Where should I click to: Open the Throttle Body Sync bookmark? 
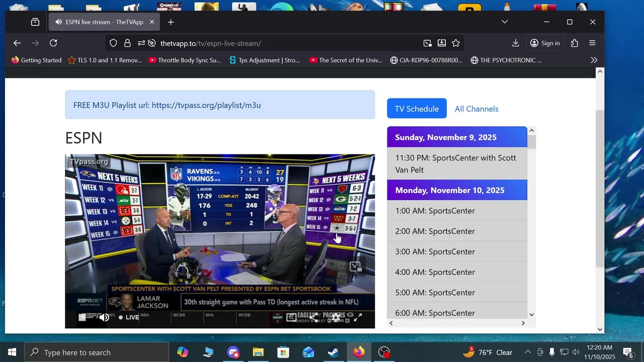tap(185, 60)
